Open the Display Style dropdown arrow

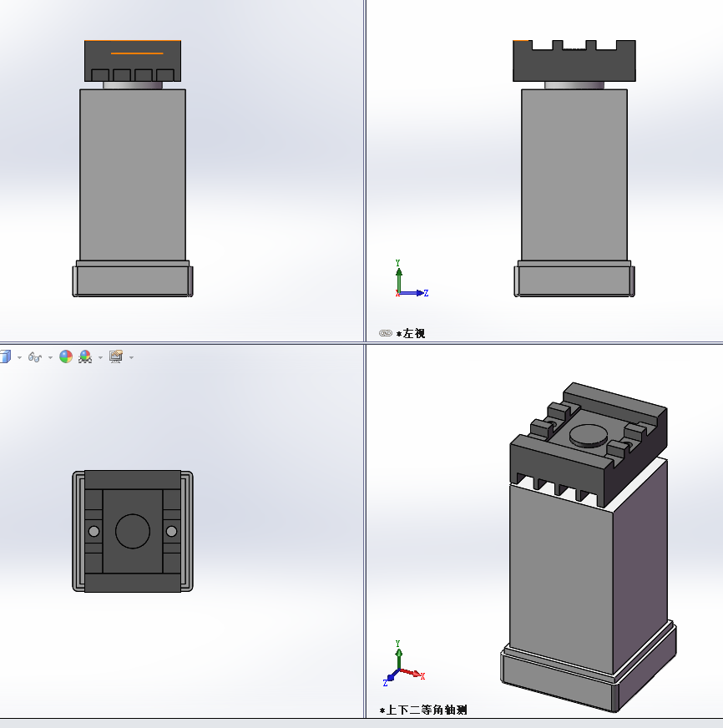point(19,357)
